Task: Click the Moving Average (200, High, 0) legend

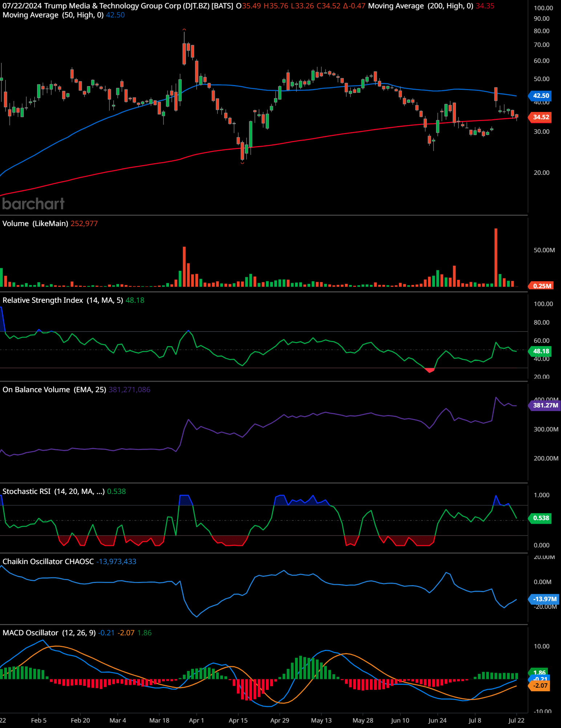Action: (420, 6)
